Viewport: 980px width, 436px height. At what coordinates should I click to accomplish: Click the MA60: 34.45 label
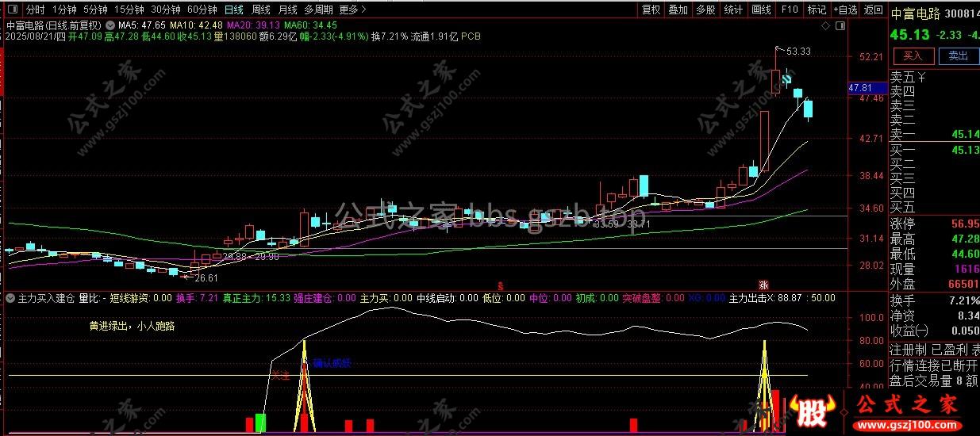pos(310,25)
